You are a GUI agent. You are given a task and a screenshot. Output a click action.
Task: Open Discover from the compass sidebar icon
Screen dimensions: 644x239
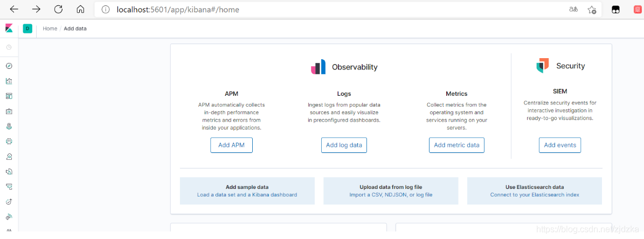(9, 66)
